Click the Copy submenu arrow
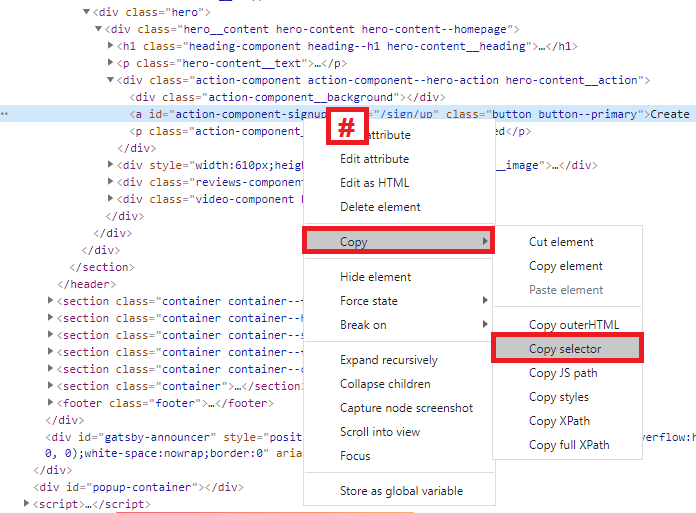Image resolution: width=696 pixels, height=513 pixels. (x=485, y=241)
